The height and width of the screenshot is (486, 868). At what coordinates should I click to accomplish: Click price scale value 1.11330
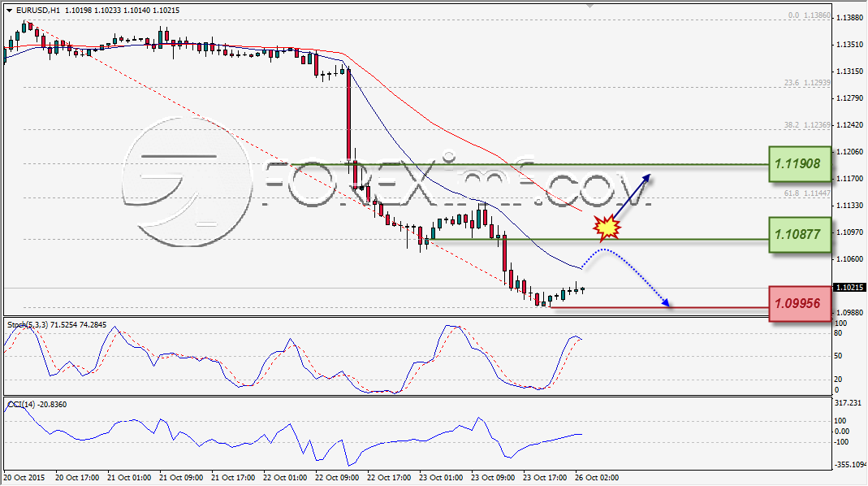(x=850, y=206)
